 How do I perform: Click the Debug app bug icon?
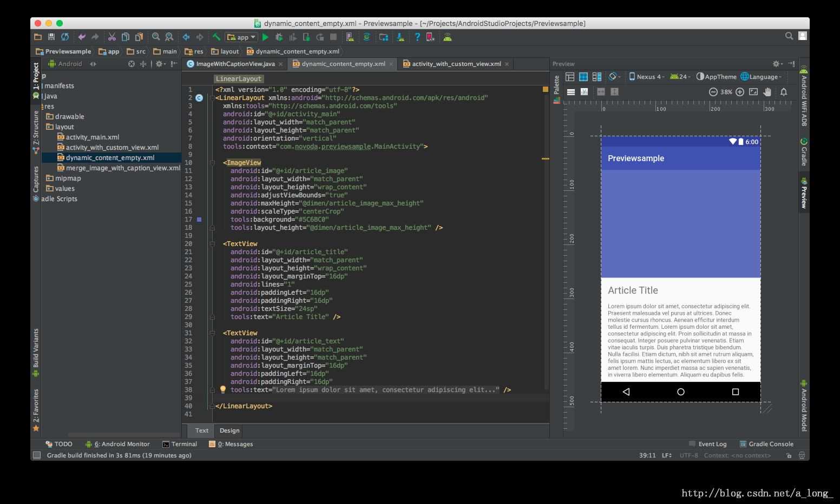click(x=279, y=37)
